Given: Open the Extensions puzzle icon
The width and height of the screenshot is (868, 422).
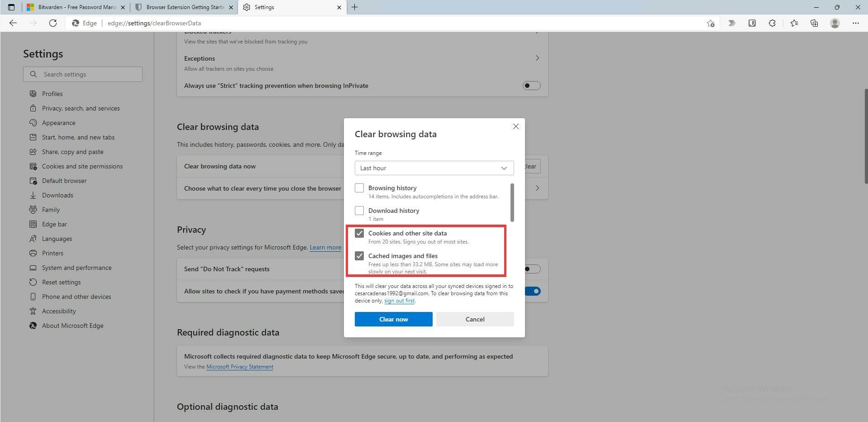Looking at the screenshot, I should (x=772, y=23).
